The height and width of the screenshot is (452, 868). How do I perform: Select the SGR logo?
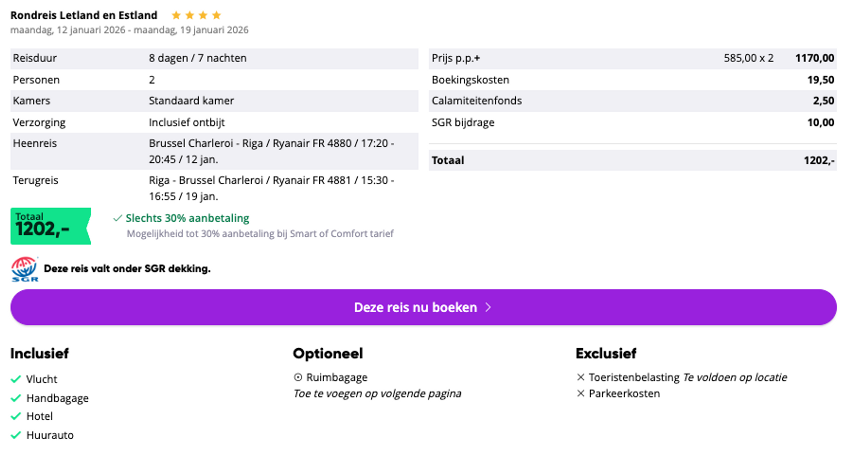(25, 270)
